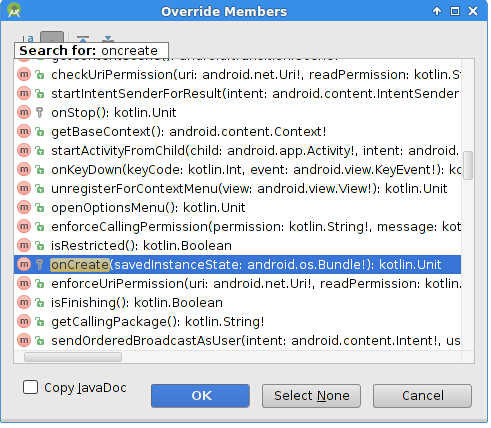491x428 pixels.
Task: Click the vertical scrollbar thumb
Action: coord(468,165)
